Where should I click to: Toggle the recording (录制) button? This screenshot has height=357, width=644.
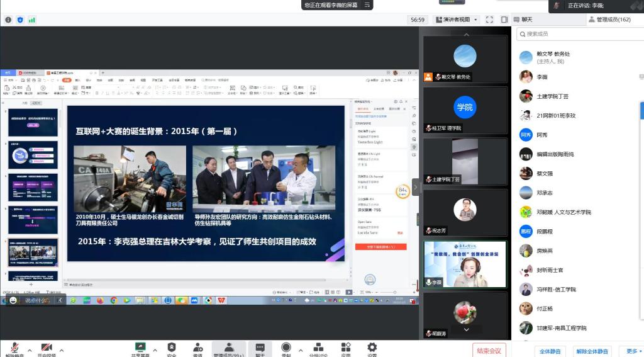click(x=286, y=348)
